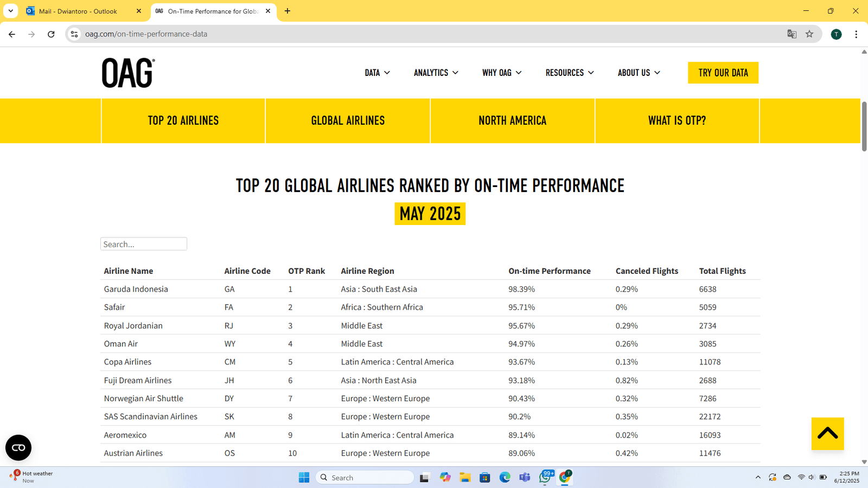Click the browser forward arrow
The height and width of the screenshot is (488, 868).
tap(31, 34)
